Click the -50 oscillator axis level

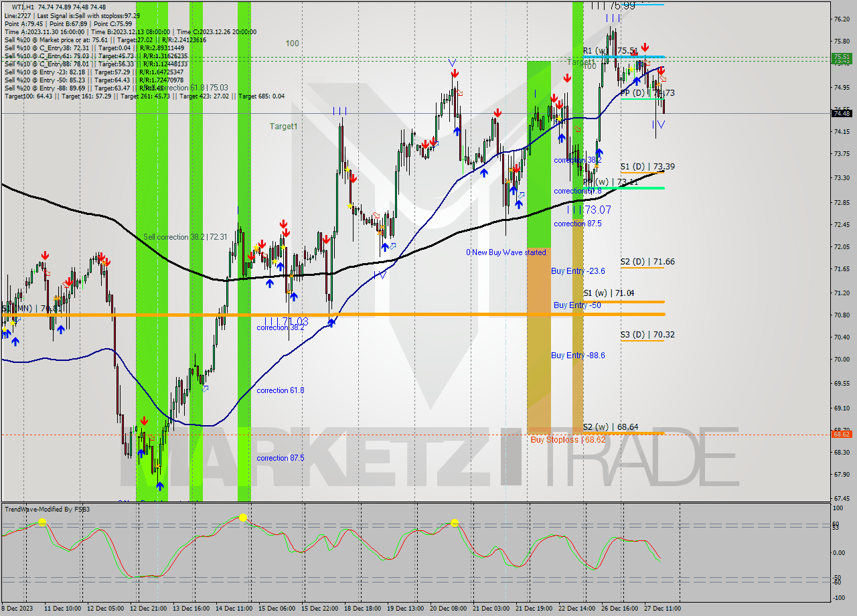838,577
